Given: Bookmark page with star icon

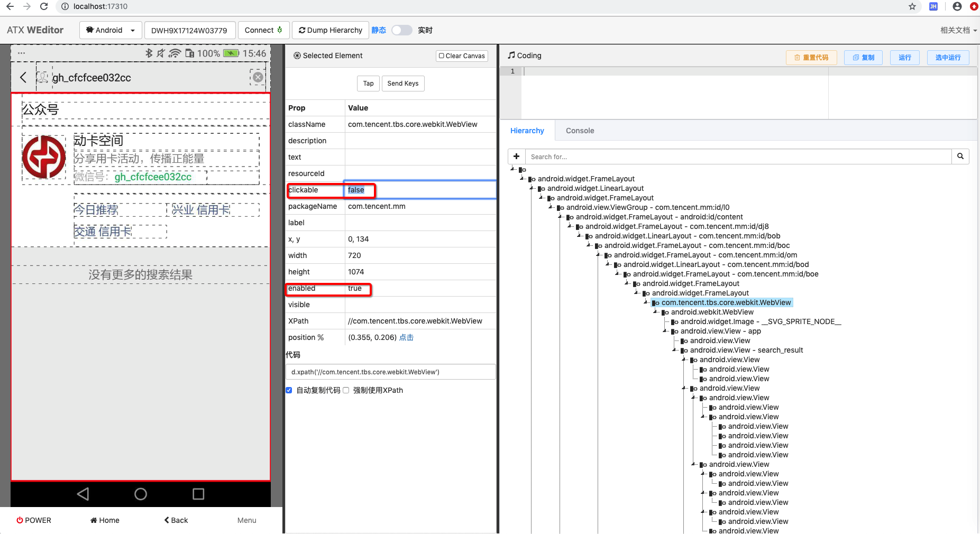Looking at the screenshot, I should point(912,6).
